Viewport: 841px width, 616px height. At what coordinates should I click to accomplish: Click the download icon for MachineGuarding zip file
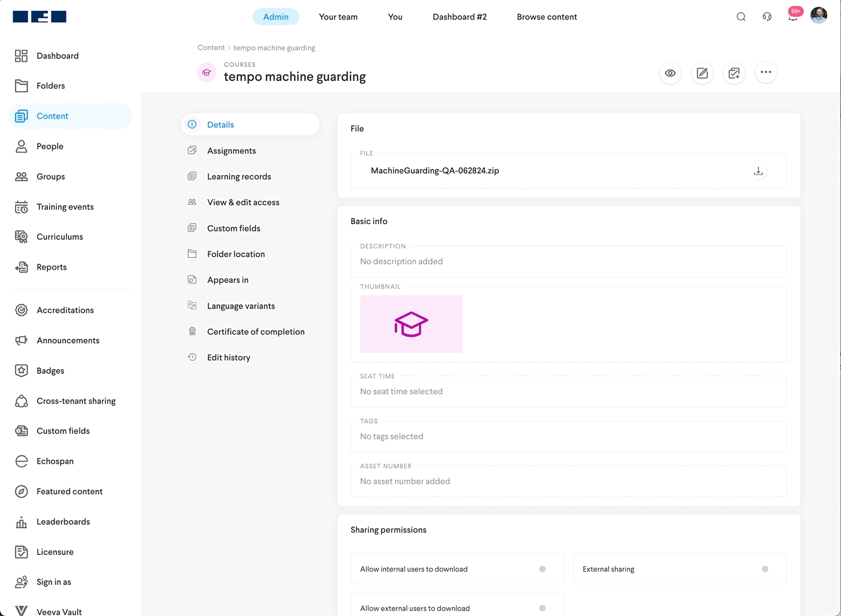click(758, 171)
